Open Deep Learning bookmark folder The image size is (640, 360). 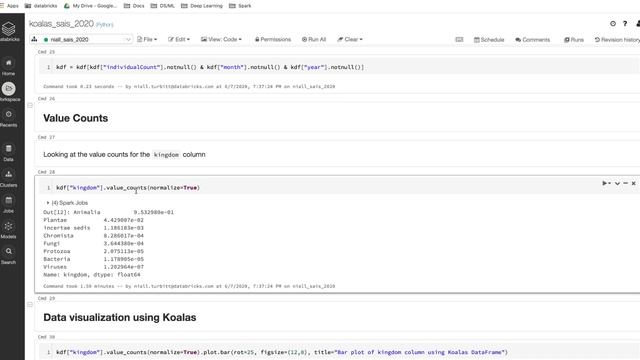coord(202,6)
